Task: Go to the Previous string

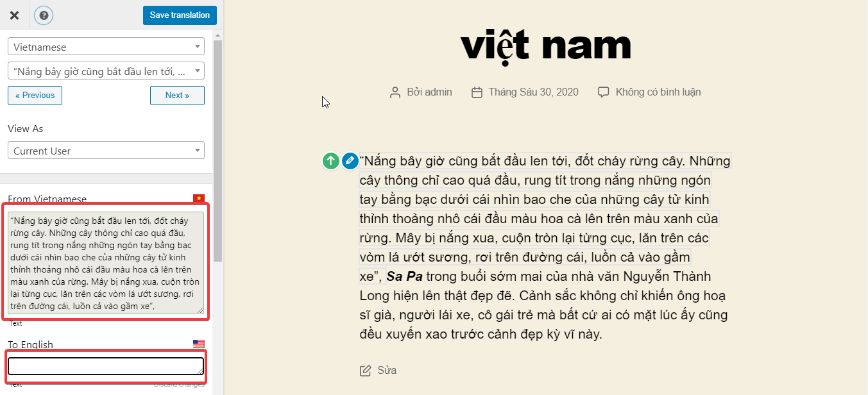Action: coord(35,96)
